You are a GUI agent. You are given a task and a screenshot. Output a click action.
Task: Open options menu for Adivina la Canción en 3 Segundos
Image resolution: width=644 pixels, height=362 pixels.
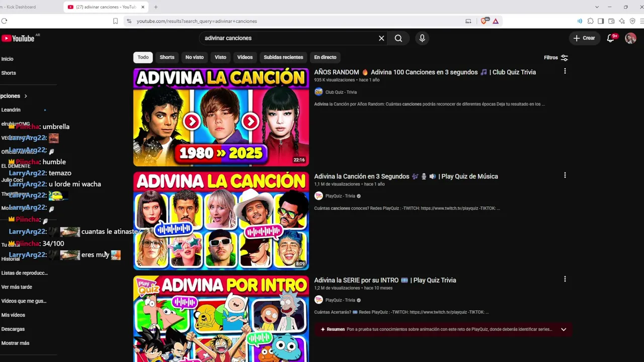point(565,175)
